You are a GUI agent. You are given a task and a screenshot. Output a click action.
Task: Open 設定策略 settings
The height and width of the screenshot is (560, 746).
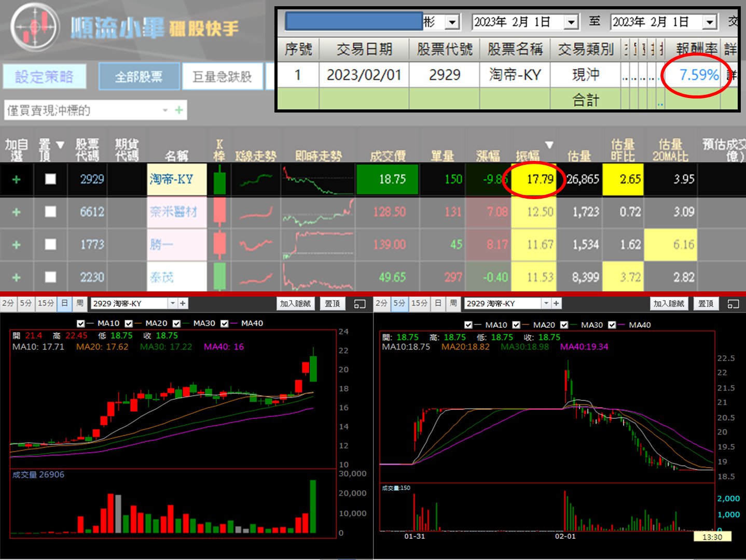click(44, 76)
